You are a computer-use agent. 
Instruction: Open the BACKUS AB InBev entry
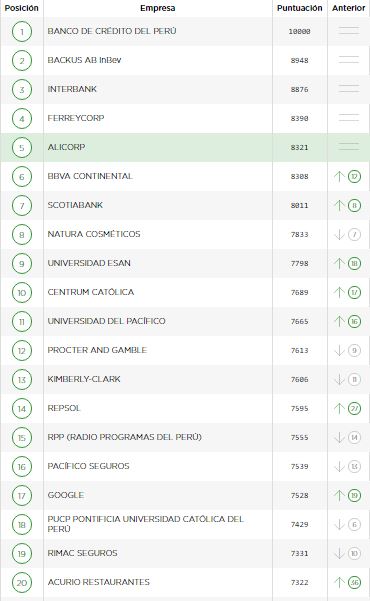84,60
